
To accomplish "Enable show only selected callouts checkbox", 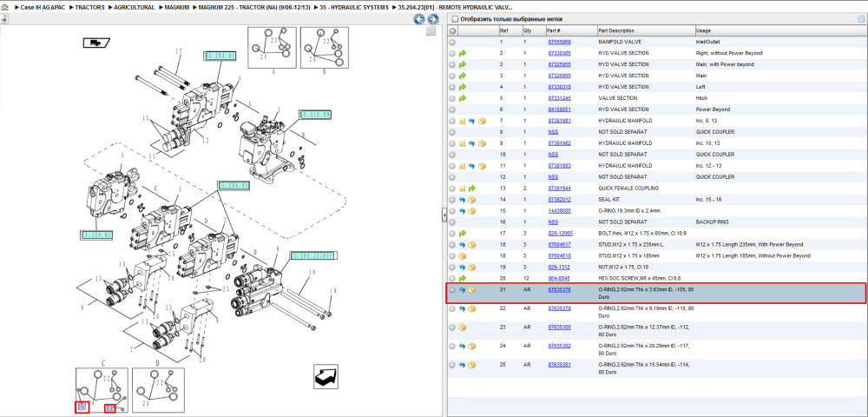I will pyautogui.click(x=455, y=19).
